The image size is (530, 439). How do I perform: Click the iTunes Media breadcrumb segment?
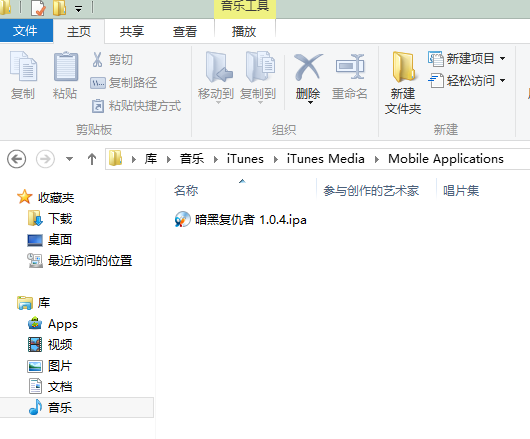(326, 158)
